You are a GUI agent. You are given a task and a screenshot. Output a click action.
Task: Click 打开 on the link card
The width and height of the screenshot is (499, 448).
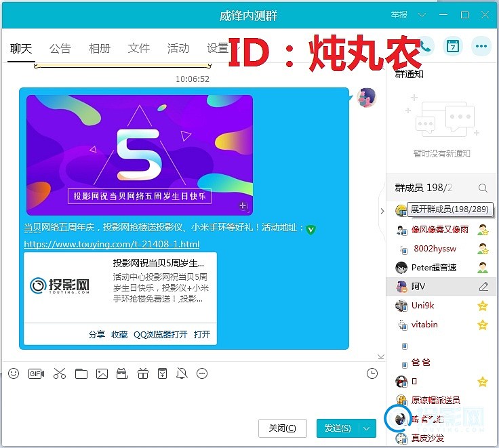202,334
